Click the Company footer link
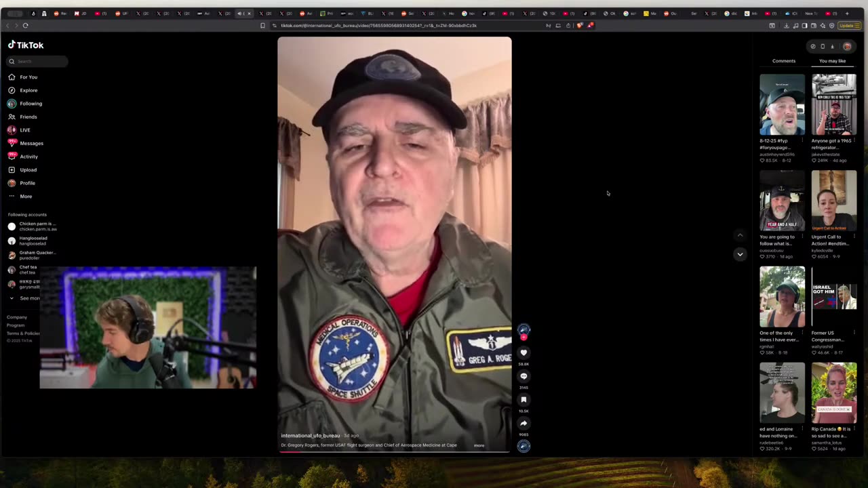Screen dimensions: 868x488 coord(17,317)
